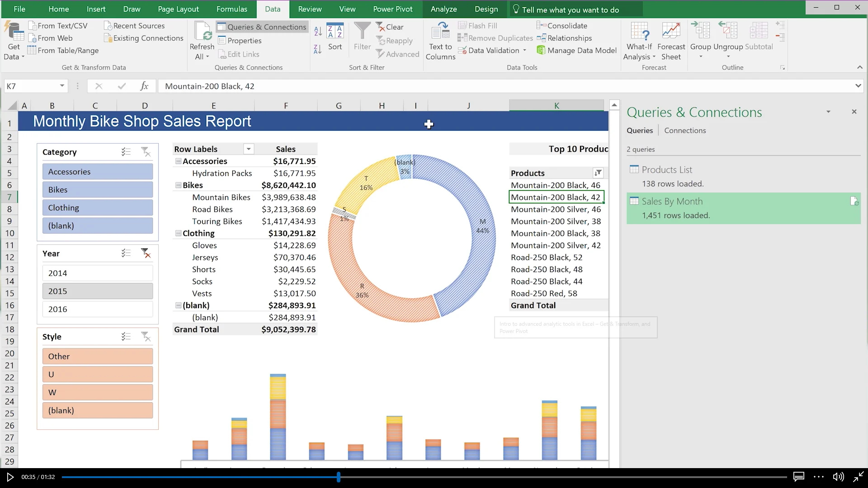The height and width of the screenshot is (488, 868).
Task: Click the video progress slider
Action: click(x=338, y=477)
